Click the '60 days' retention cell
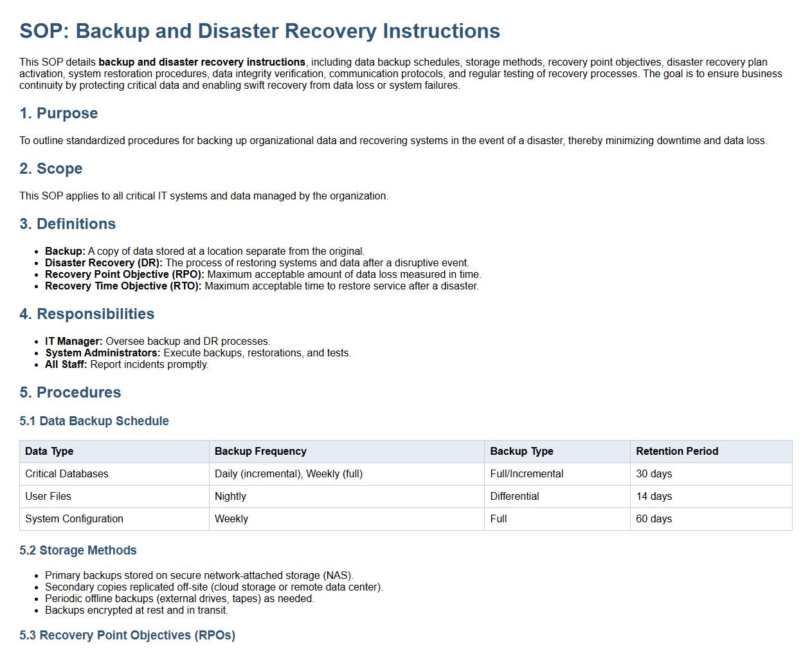Image resolution: width=812 pixels, height=651 pixels. click(654, 518)
